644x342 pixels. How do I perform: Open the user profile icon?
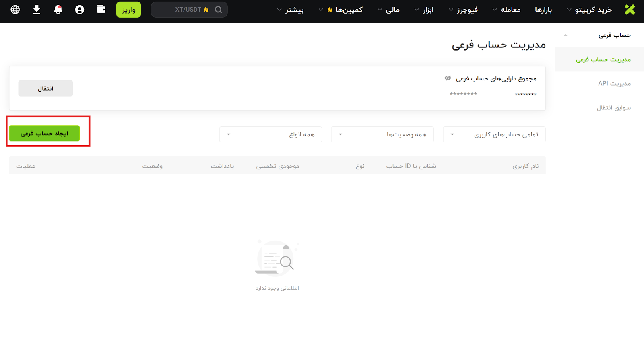point(80,10)
